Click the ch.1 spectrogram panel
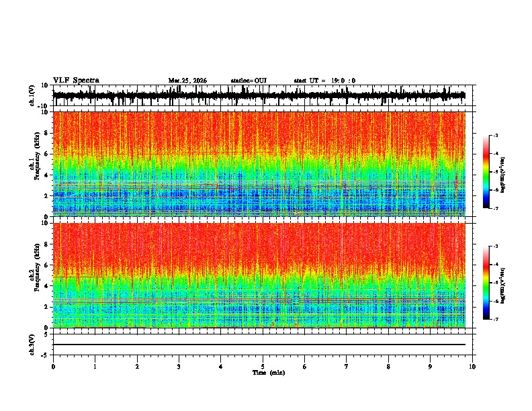This screenshot has width=532, height=411. [259, 164]
